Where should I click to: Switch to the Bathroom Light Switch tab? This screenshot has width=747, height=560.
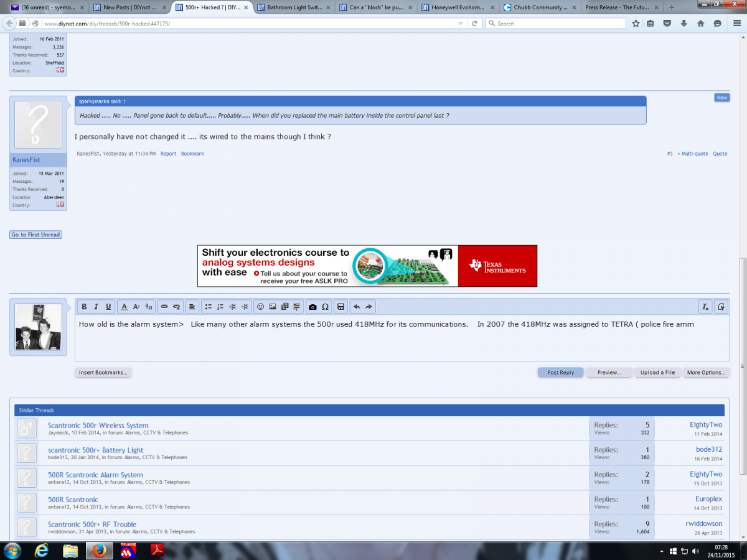point(291,7)
